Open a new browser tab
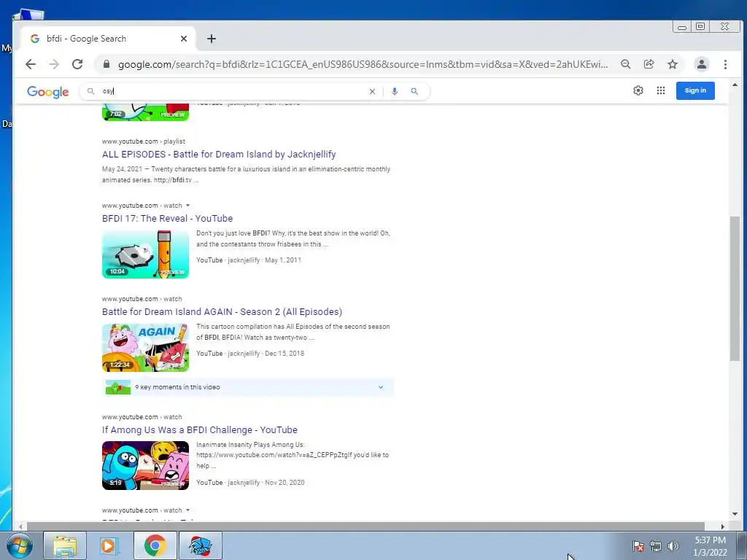Viewport: 747px width, 560px height. (212, 39)
